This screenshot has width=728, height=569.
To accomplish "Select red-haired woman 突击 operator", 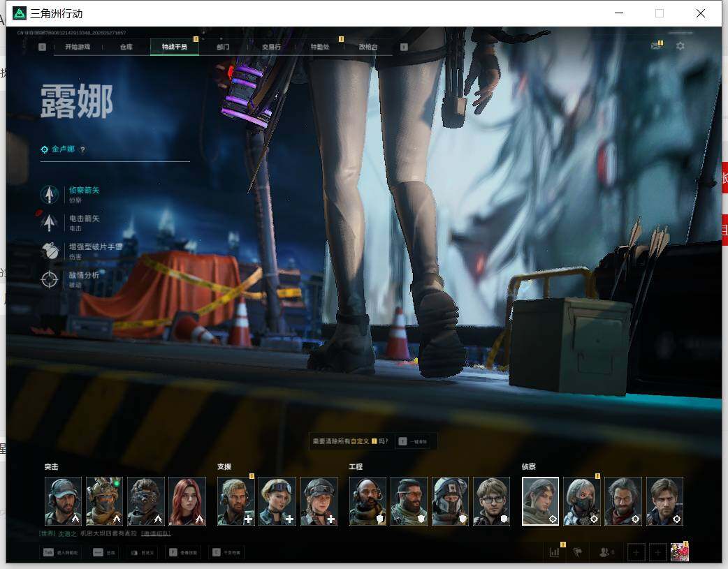I will pos(187,501).
